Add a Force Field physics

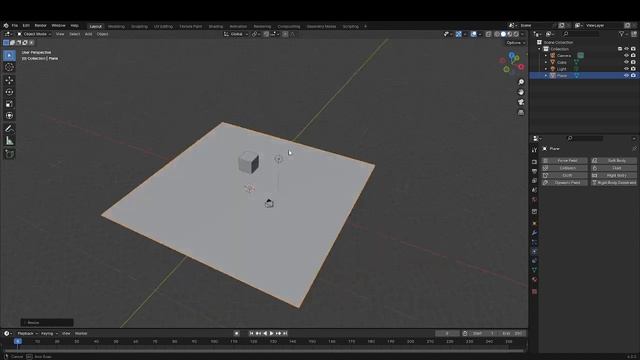point(564,160)
